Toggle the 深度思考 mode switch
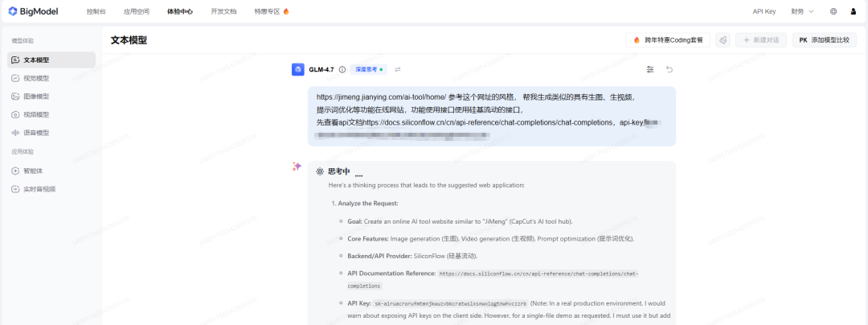 coord(369,70)
